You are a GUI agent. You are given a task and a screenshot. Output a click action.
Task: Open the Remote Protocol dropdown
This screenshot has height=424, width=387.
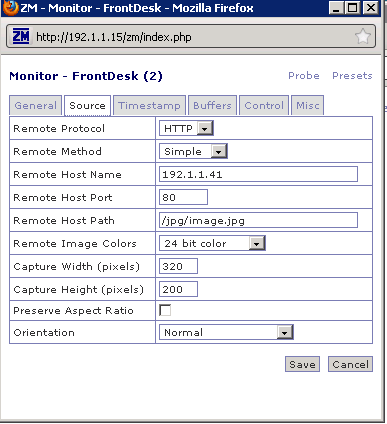tap(186, 128)
